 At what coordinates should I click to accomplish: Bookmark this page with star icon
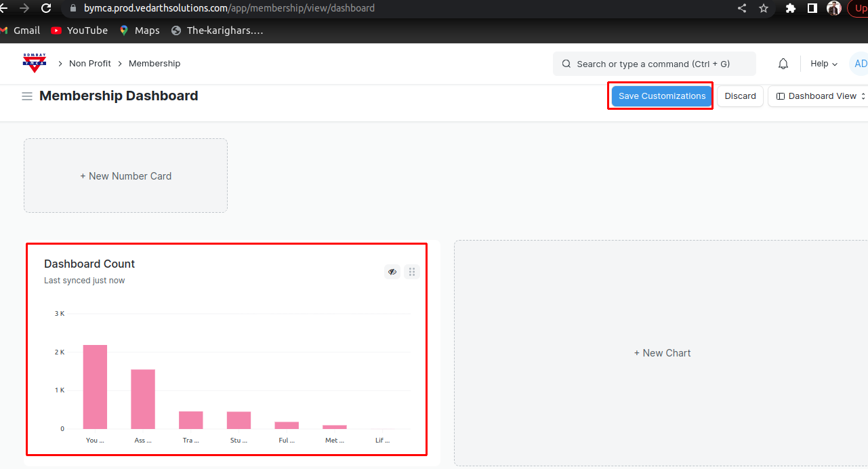click(x=764, y=8)
